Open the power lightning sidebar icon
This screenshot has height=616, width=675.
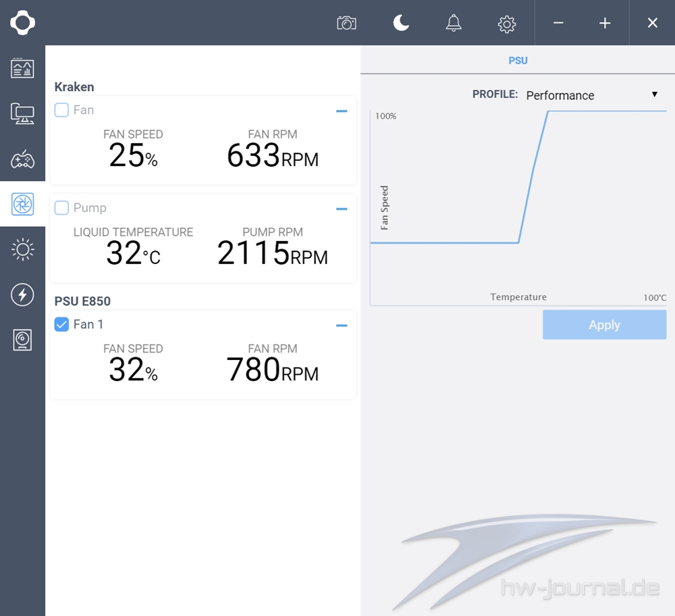tap(22, 294)
